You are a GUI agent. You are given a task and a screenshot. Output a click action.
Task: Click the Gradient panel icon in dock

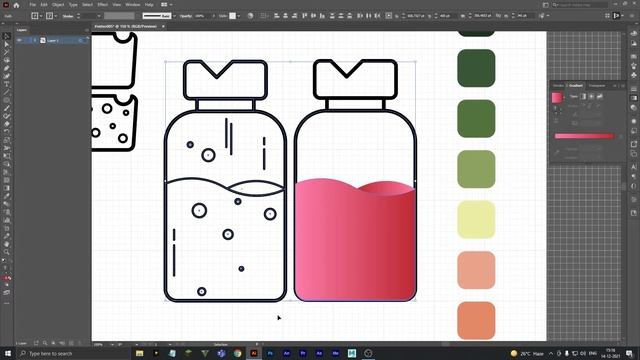(633, 98)
